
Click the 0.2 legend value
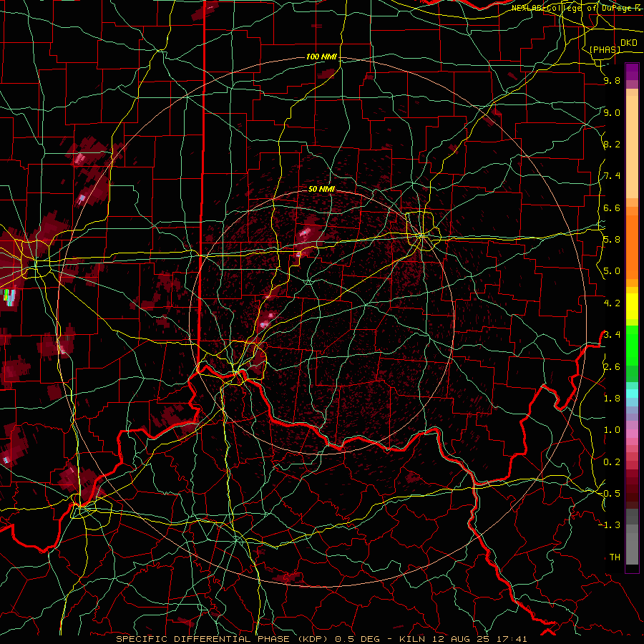coord(612,462)
